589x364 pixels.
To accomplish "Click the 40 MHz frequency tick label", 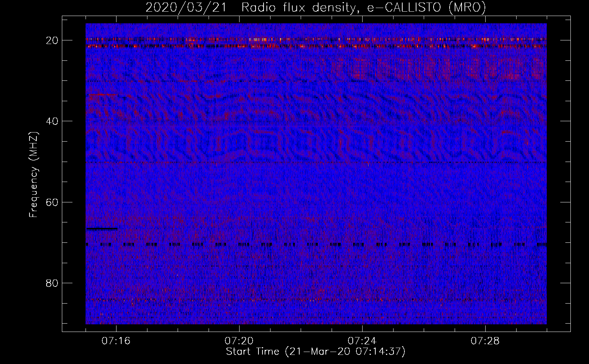I will click(52, 121).
